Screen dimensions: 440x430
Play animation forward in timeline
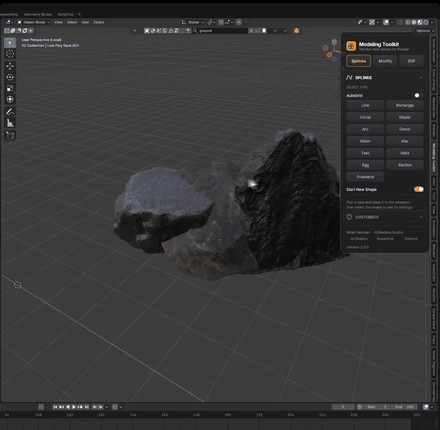[x=74, y=407]
